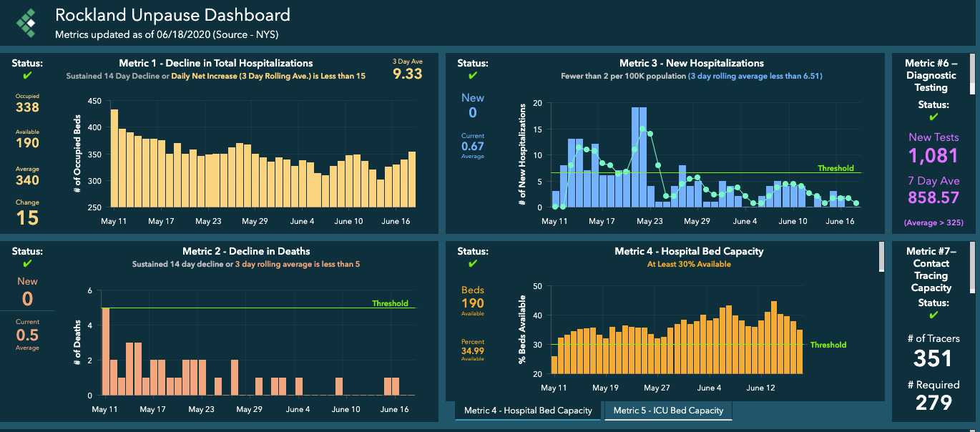Switch to the Metric 5 - ICU Bed Capacity tab

[x=668, y=411]
